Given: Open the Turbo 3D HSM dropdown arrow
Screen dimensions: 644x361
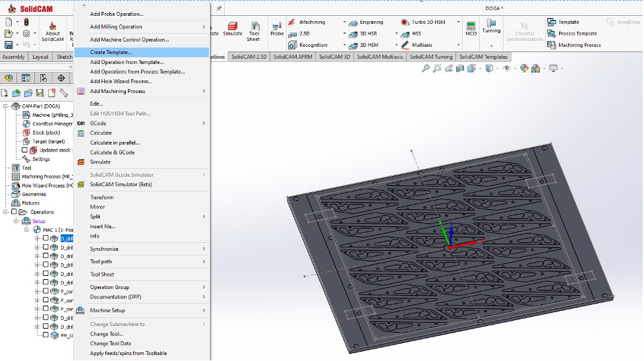Looking at the screenshot, I should click(x=458, y=22).
